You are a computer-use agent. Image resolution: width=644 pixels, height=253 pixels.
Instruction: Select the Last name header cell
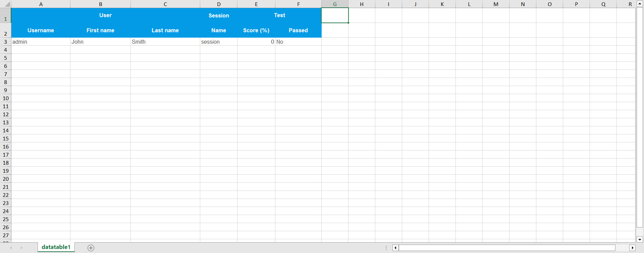click(165, 30)
